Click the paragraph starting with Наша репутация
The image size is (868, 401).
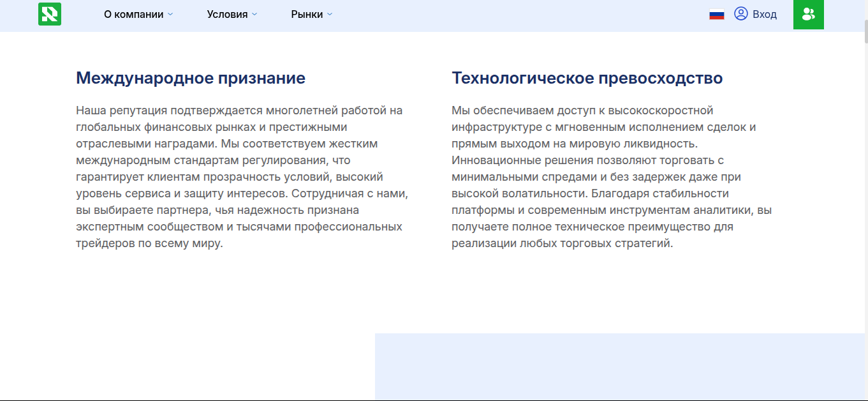coord(241,177)
